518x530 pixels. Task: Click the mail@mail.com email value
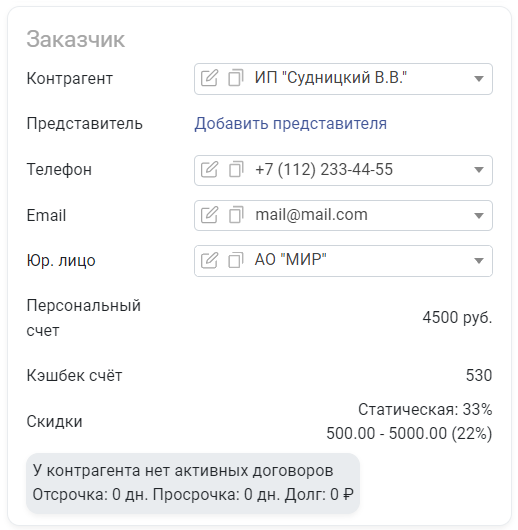[x=311, y=215]
